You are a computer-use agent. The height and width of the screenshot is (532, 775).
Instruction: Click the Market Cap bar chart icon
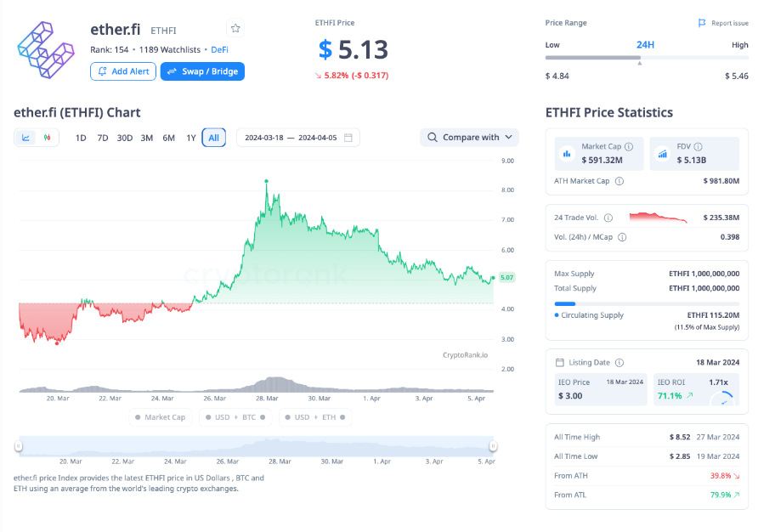[567, 154]
